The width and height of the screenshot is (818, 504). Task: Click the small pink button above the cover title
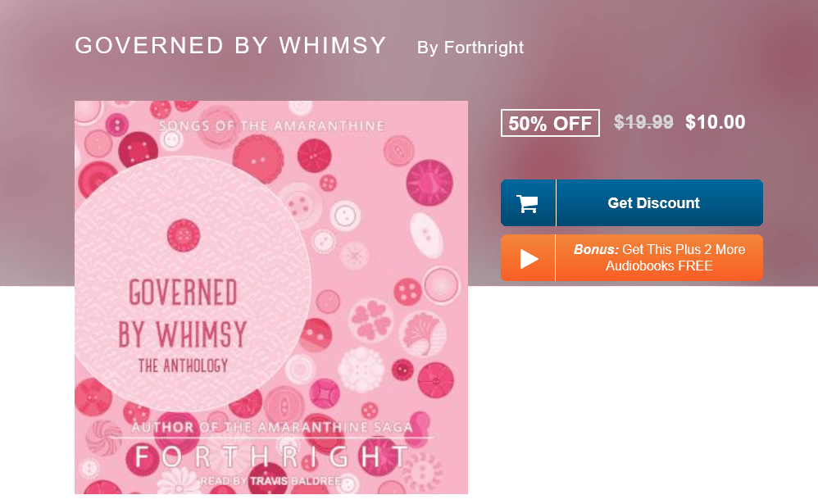pos(184,236)
